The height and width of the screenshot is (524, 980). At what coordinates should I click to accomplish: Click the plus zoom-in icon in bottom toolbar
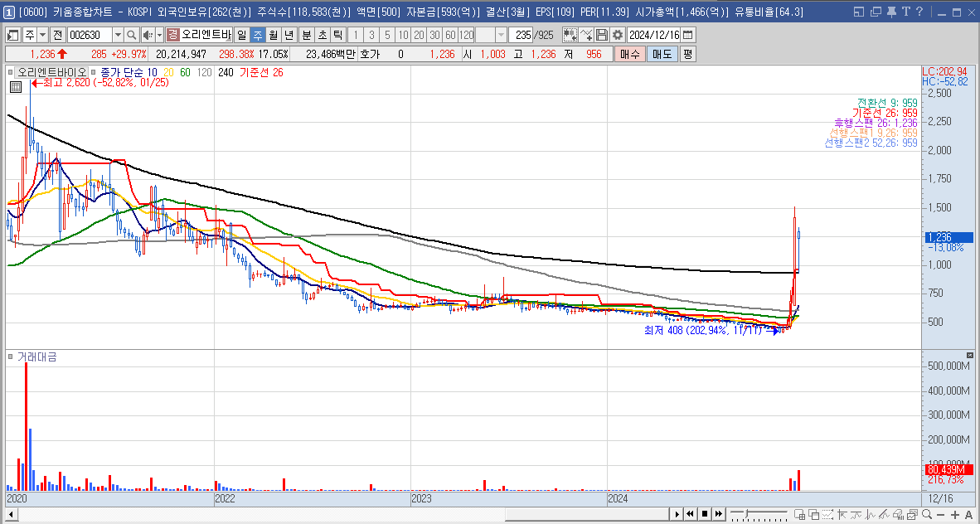(955, 515)
